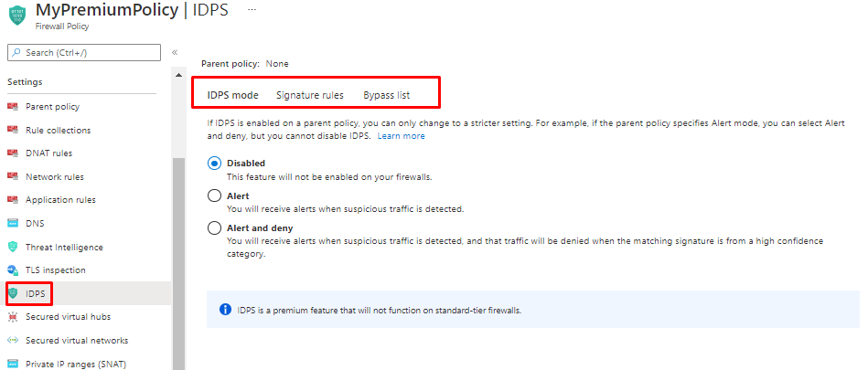Open Rule collections in the sidebar

[x=58, y=130]
